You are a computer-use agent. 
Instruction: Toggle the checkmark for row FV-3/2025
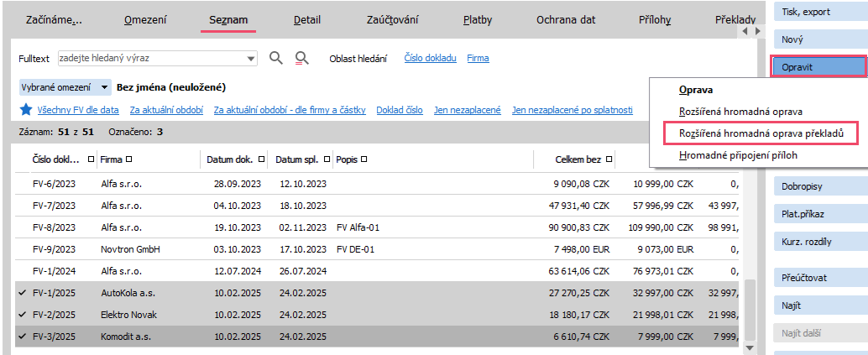tap(21, 336)
